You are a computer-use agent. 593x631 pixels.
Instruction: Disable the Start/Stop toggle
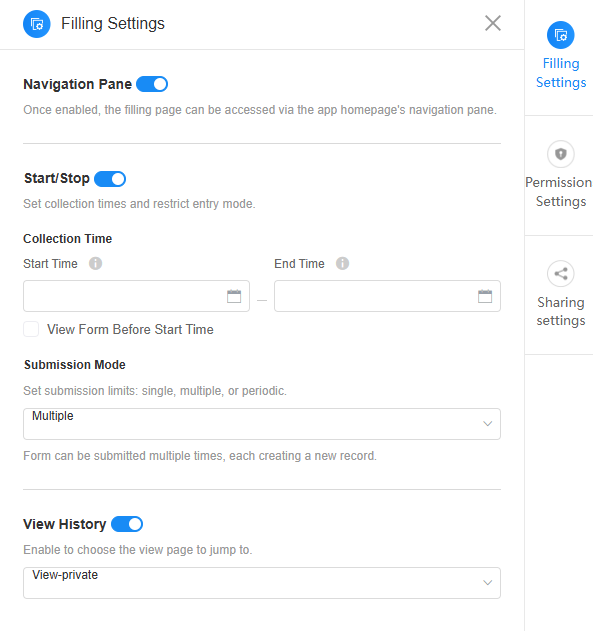pos(110,179)
